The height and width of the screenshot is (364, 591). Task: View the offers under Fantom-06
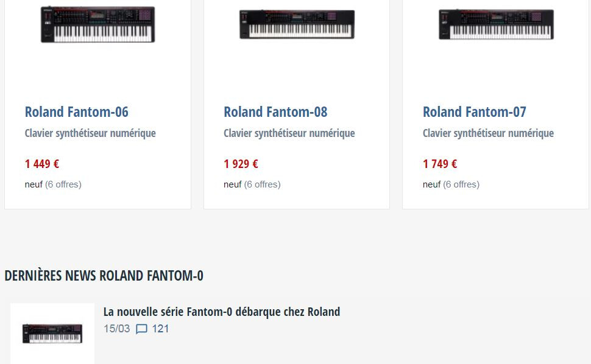pyautogui.click(x=63, y=184)
